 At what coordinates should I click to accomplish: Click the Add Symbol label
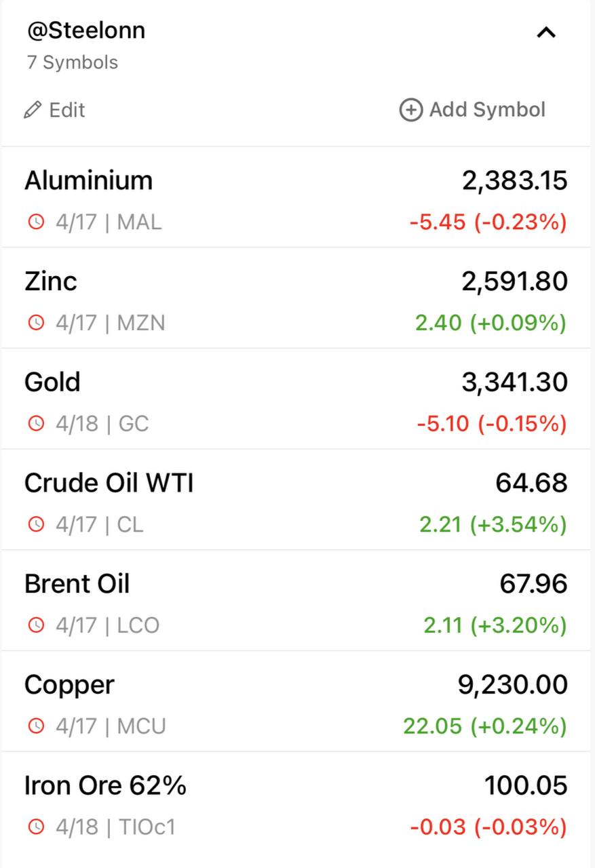[487, 110]
